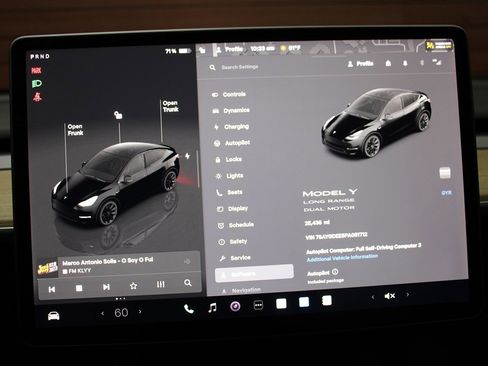488x366 pixels.
Task: Tap the muted speaker volume icon
Action: coord(390,296)
